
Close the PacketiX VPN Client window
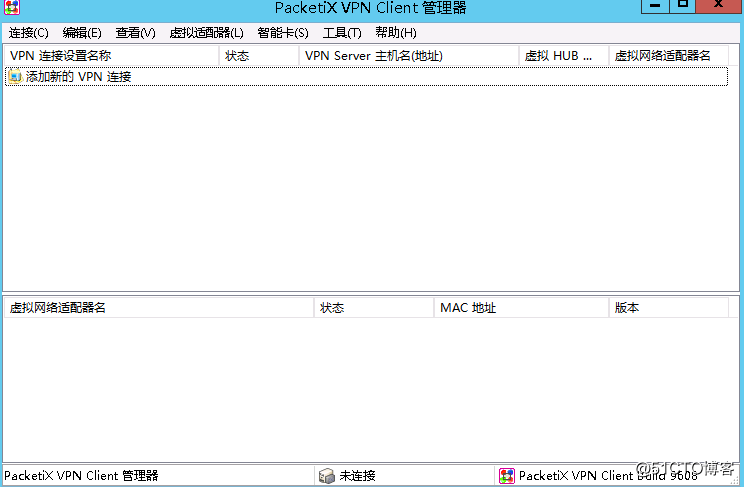tap(718, 6)
